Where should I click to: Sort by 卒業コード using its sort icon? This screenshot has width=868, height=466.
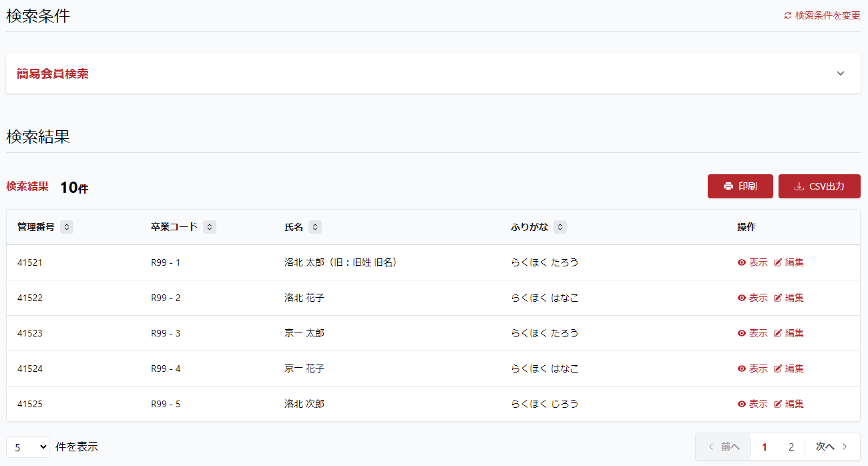pyautogui.click(x=210, y=227)
